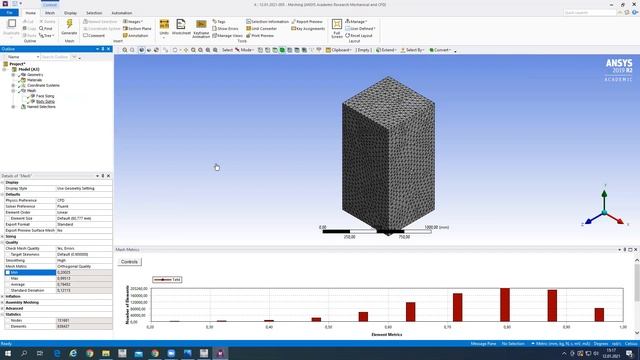Image resolution: width=640 pixels, height=360 pixels.
Task: Open the Unit Converter
Action: pos(262,29)
